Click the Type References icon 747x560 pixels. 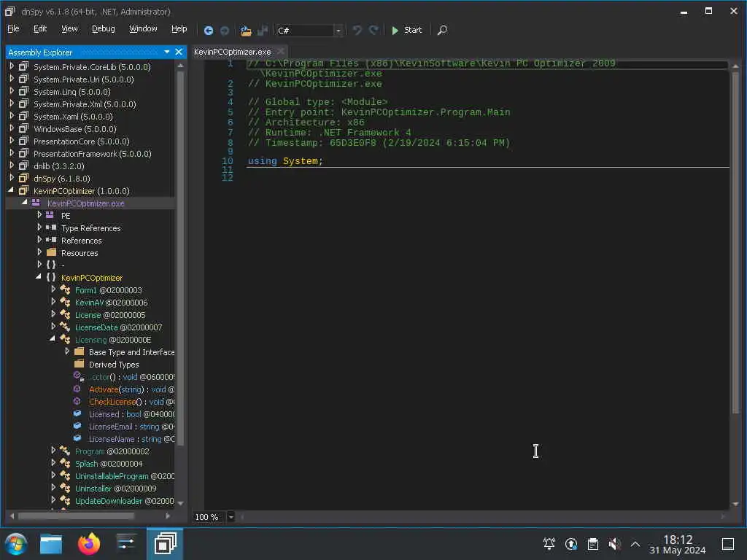tap(51, 227)
